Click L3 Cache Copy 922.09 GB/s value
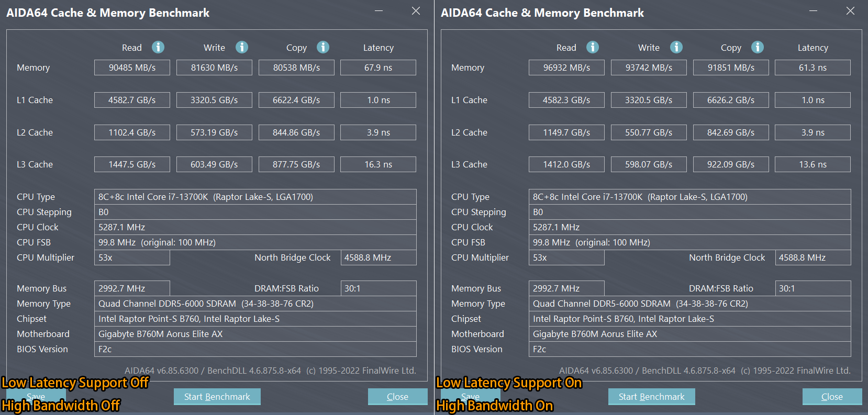 tap(731, 164)
